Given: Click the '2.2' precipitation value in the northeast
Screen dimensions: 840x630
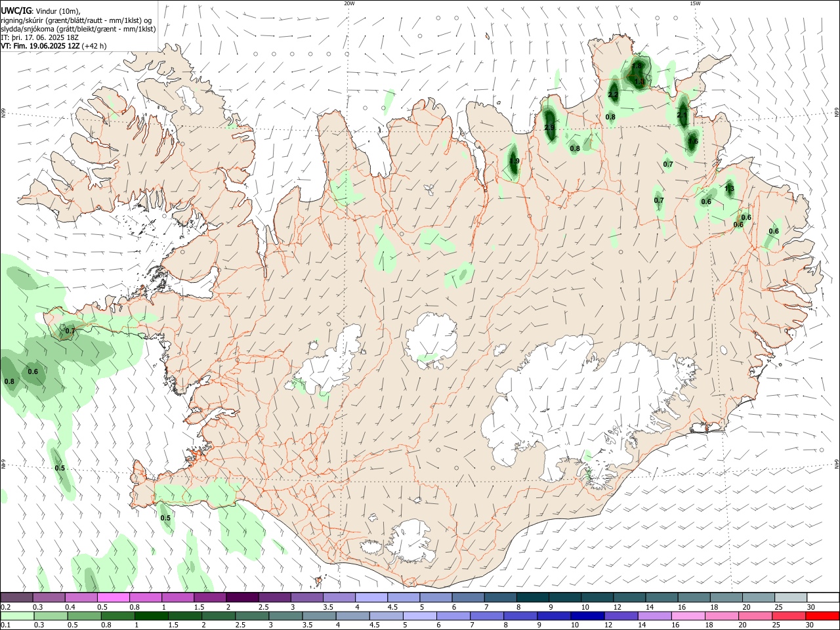Looking at the screenshot, I should click(613, 95).
